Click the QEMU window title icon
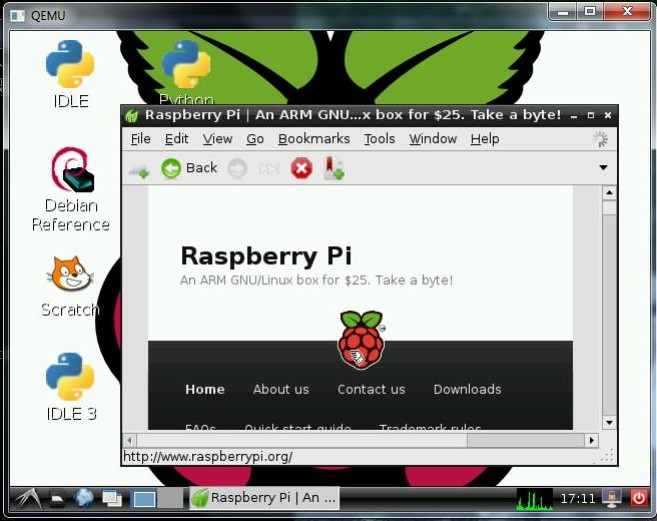This screenshot has height=521, width=657. point(18,16)
